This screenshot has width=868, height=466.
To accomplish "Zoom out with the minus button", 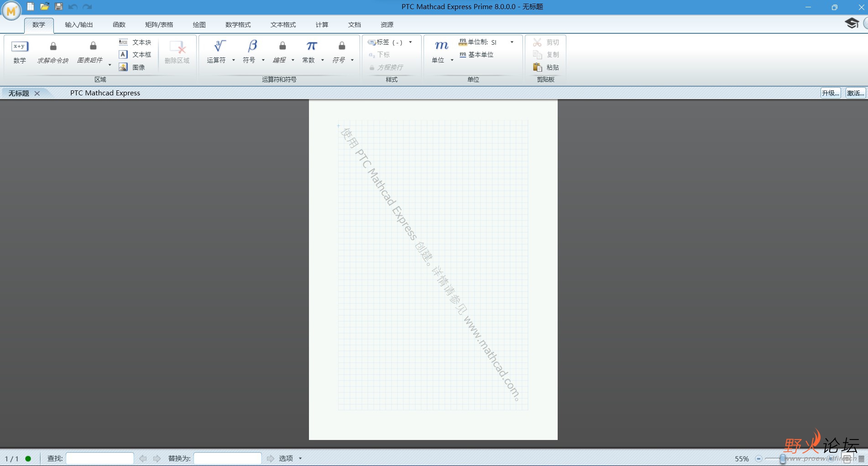I will (758, 459).
